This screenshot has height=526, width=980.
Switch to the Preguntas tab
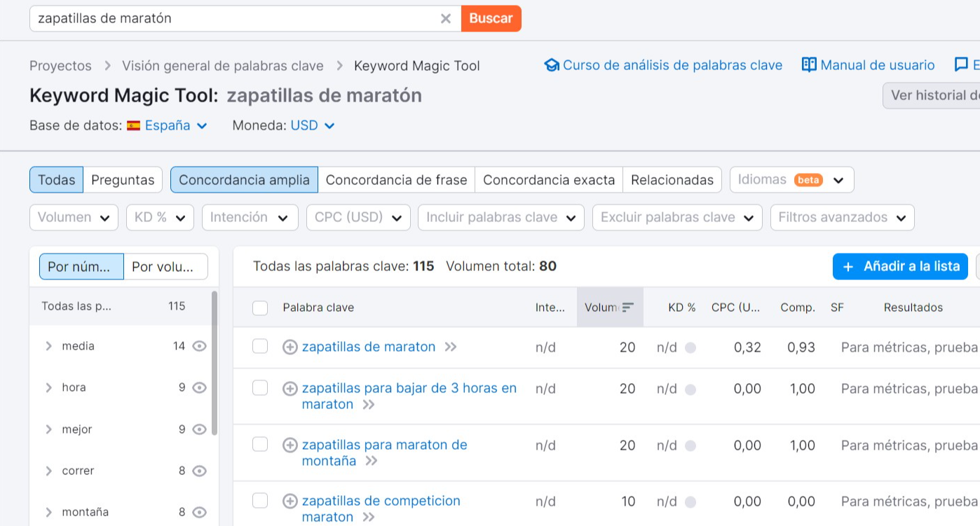123,179
